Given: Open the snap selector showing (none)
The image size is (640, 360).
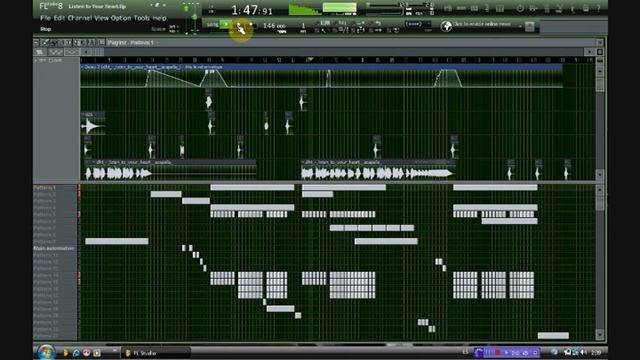Looking at the screenshot, I should click(x=417, y=24).
